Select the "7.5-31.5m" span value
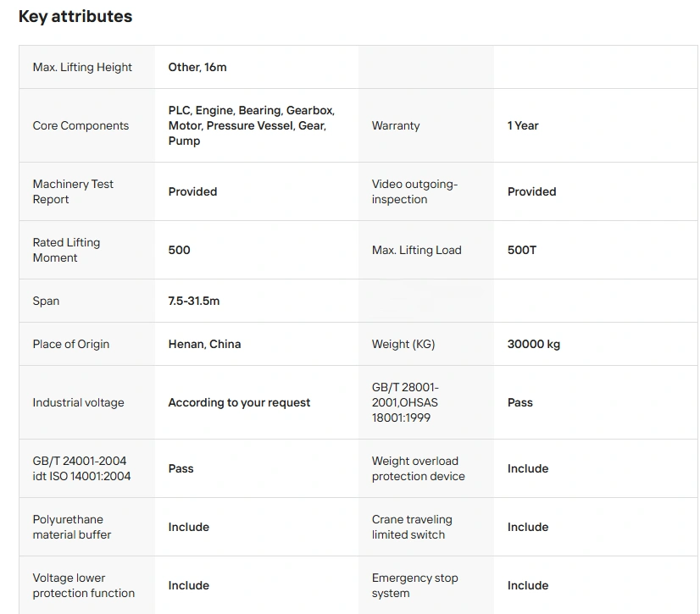This screenshot has height=614, width=700. (194, 301)
